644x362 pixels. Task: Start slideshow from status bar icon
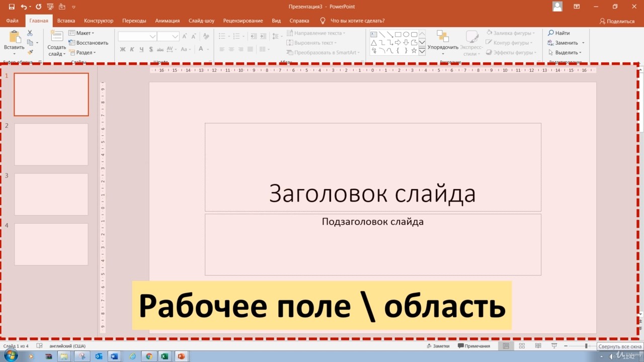coord(554,346)
